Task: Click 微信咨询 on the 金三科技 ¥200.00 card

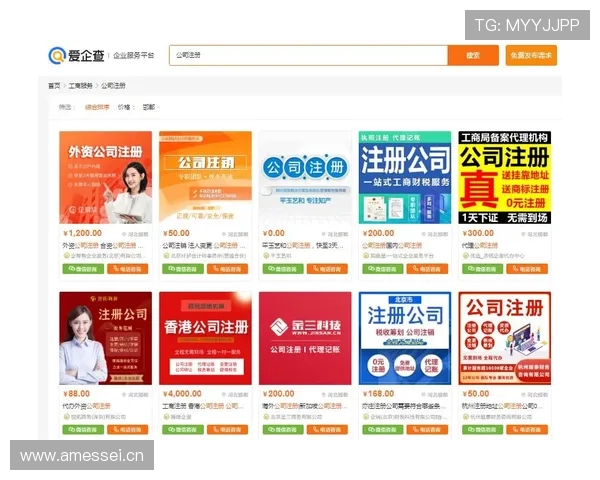Action: 283,430
